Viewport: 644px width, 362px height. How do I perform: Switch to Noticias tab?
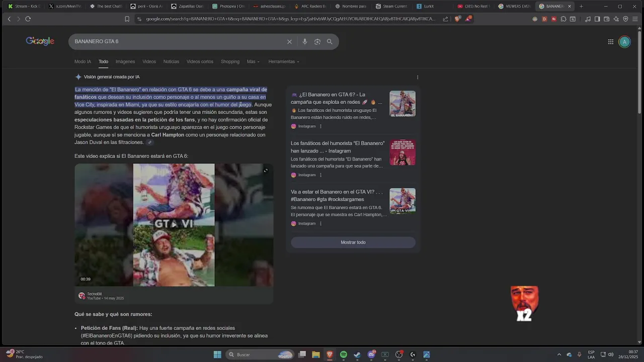click(171, 62)
